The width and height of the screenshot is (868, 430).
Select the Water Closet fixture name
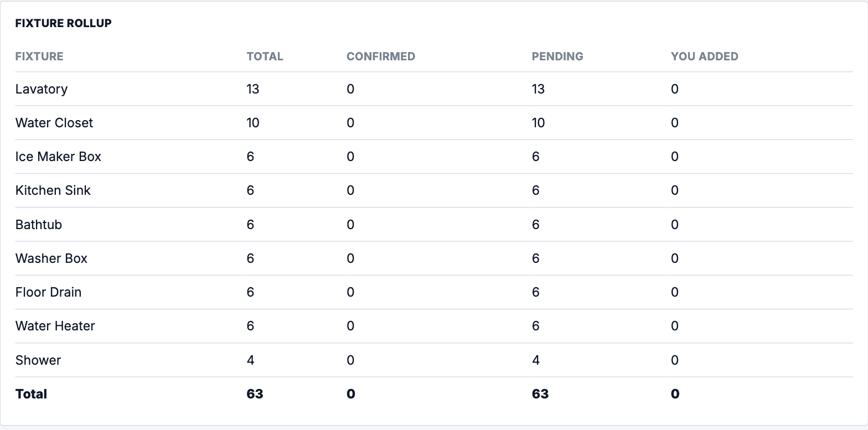point(54,123)
